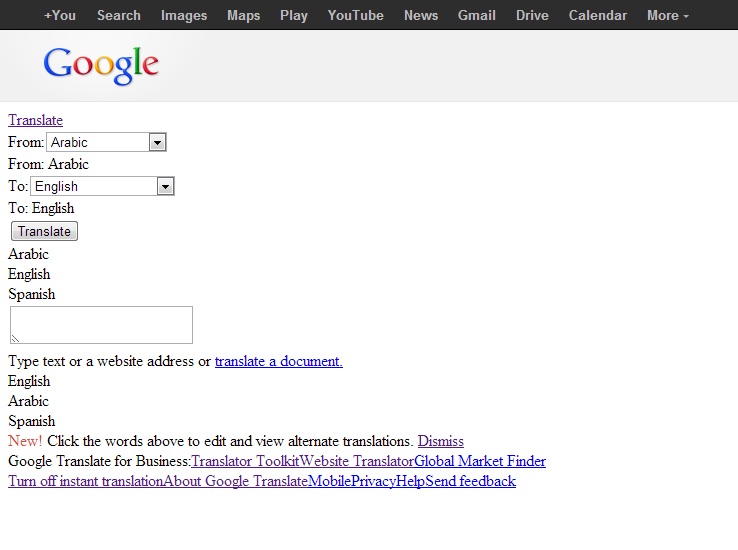Select English under the Translate button
The height and width of the screenshot is (550, 738).
(x=29, y=274)
